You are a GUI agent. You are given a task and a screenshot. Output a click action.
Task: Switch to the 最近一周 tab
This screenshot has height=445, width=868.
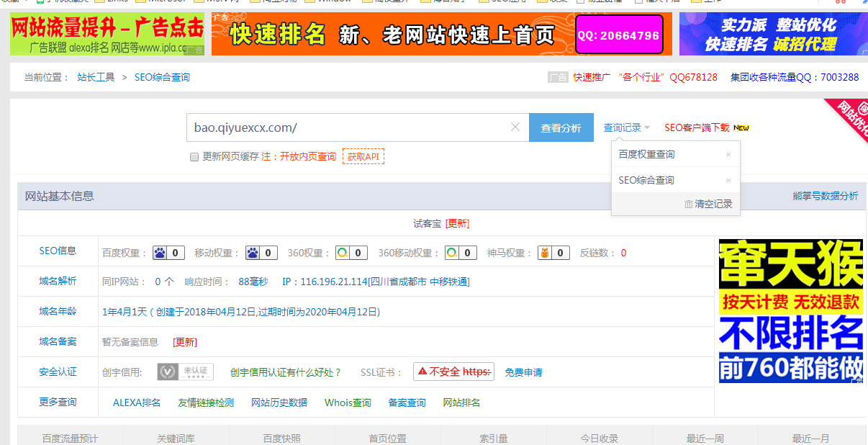point(705,438)
